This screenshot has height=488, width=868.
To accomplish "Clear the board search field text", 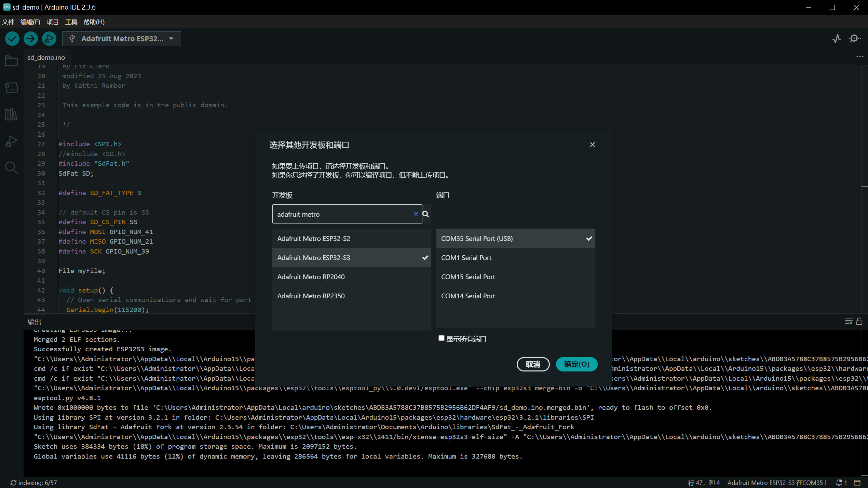I will pyautogui.click(x=416, y=214).
